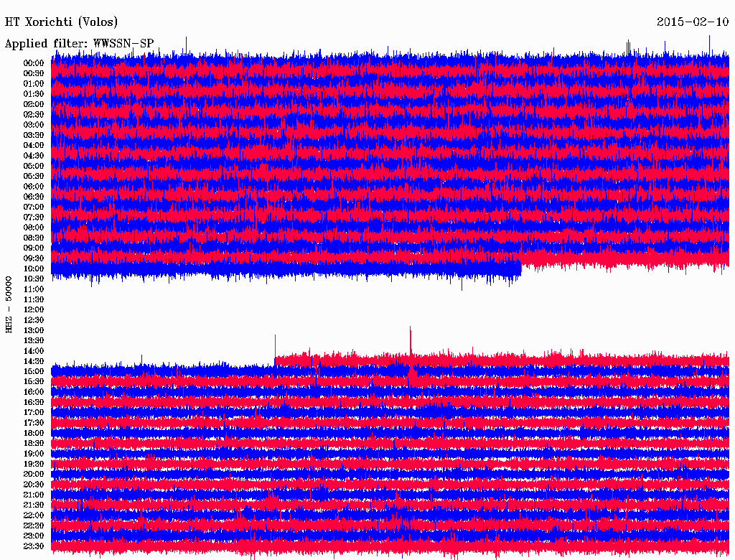
Task: Click the start of red 09:30 offset trace
Action: click(524, 259)
